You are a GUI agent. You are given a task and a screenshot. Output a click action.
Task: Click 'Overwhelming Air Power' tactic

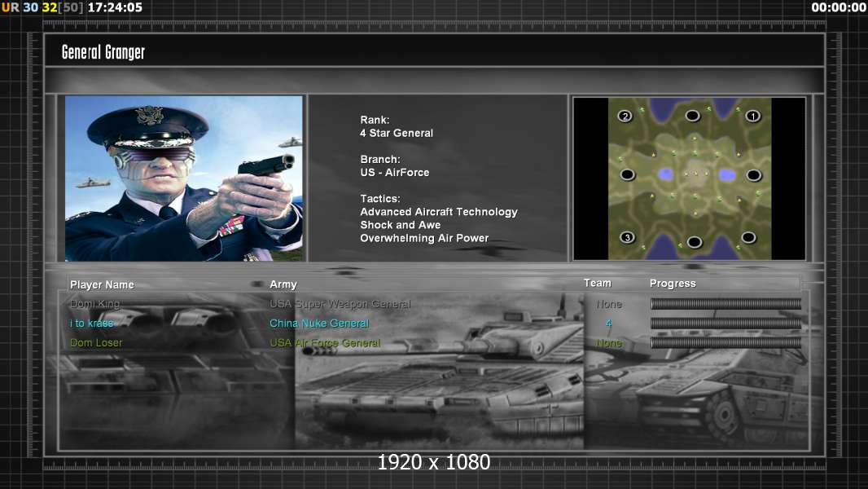pos(424,238)
